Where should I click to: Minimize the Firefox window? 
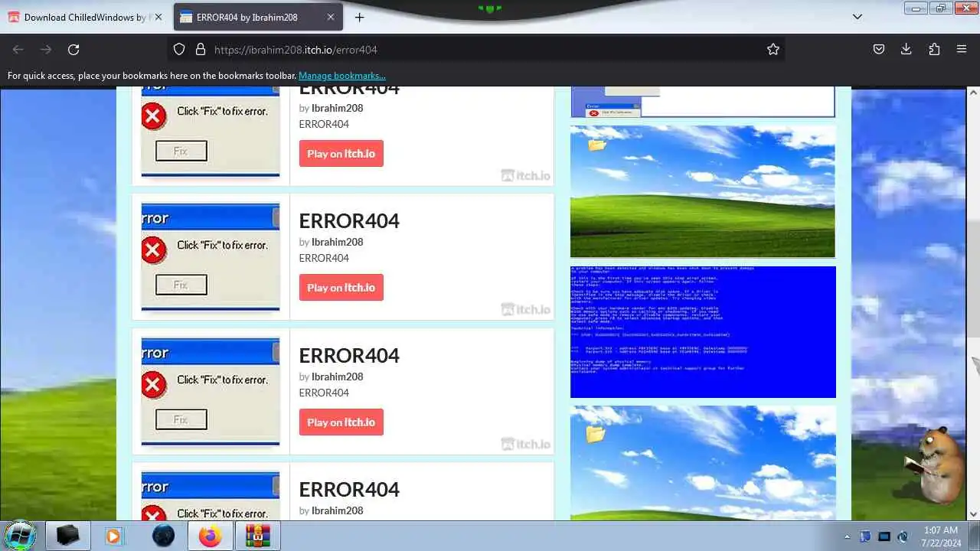[916, 8]
